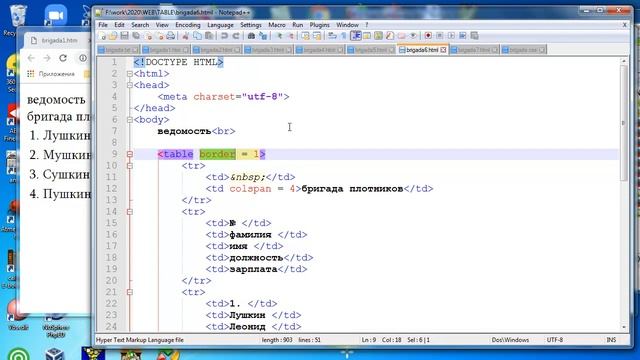Viewport: 640px width, 360px height.
Task: Switch to the brigada5.html tab
Action: tap(370, 50)
